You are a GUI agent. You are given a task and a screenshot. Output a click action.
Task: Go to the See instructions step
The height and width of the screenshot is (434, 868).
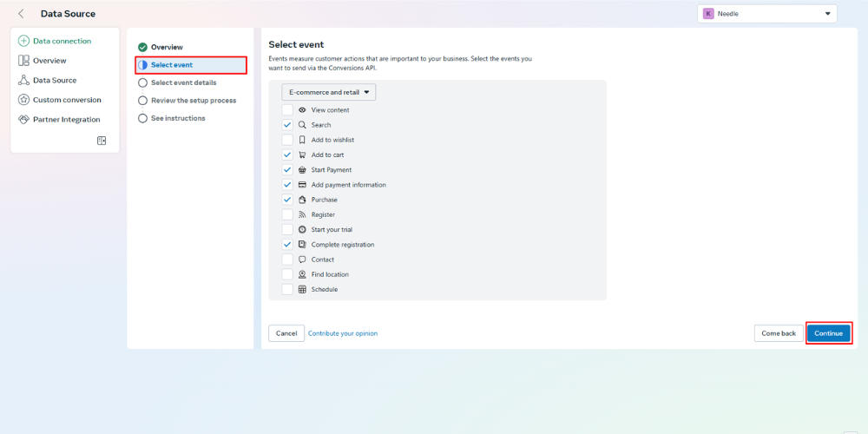178,118
